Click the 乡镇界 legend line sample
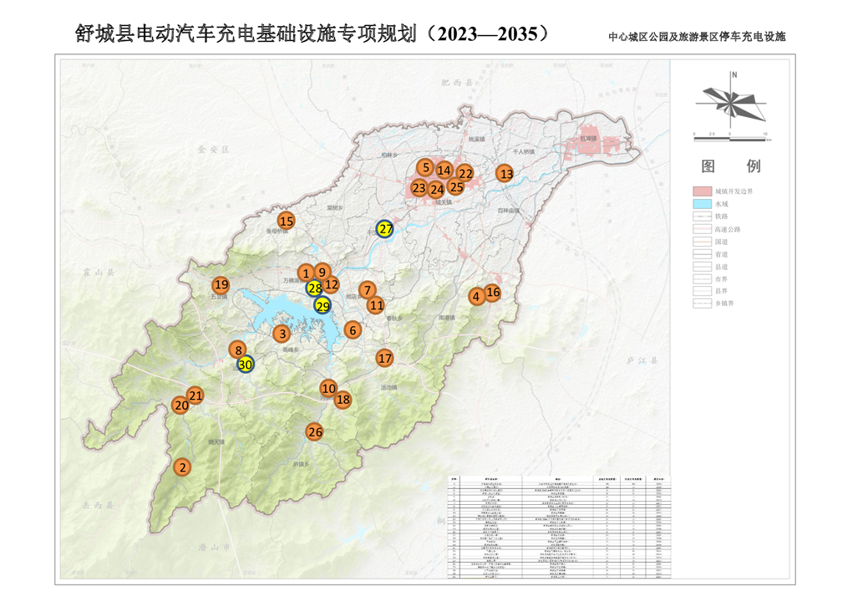Viewport: 868px width, 602px height. [702, 303]
